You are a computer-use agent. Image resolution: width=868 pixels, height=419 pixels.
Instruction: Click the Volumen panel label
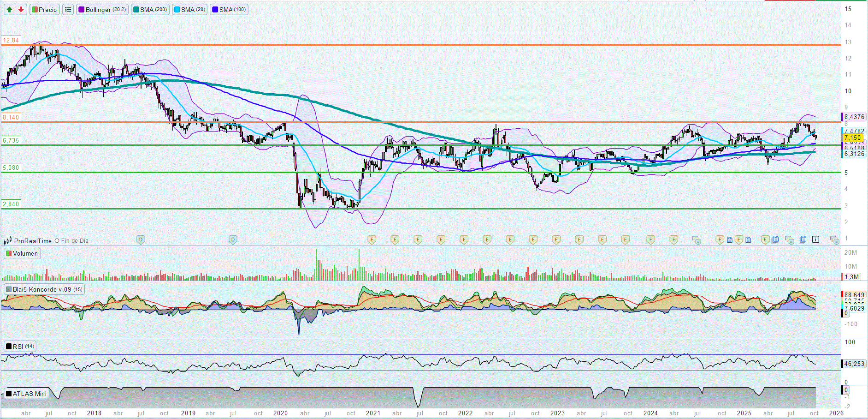coord(22,253)
